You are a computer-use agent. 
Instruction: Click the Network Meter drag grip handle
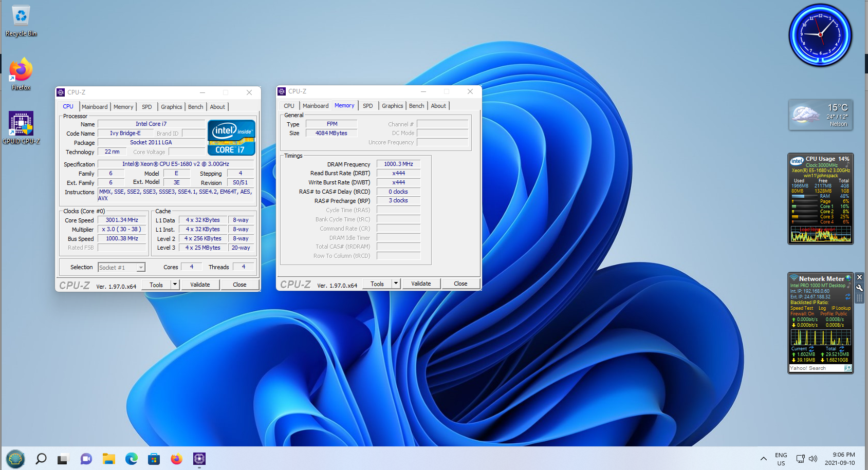(859, 298)
